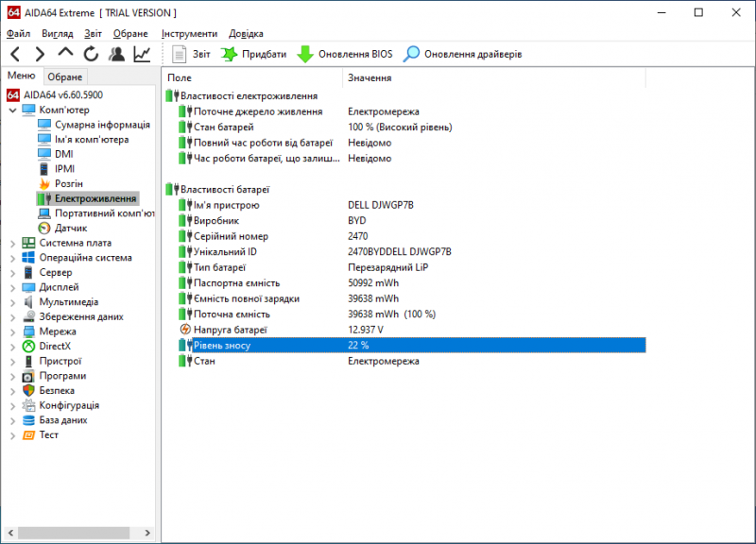The image size is (756, 544).
Task: Collapse the Комп'ютер tree node
Action: point(12,110)
